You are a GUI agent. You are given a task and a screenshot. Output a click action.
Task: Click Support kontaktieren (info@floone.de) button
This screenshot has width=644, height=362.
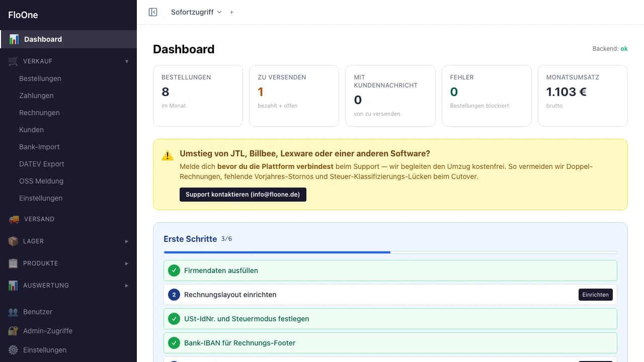pos(243,195)
